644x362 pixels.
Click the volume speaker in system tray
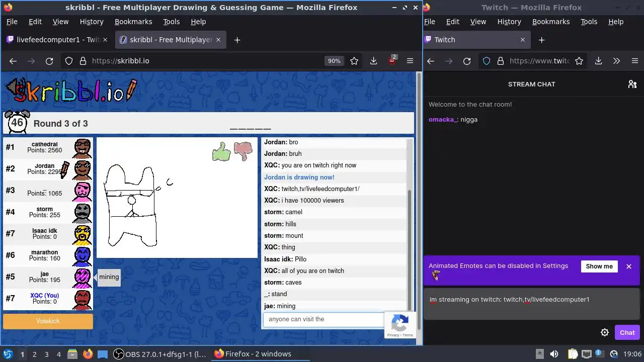click(x=554, y=354)
